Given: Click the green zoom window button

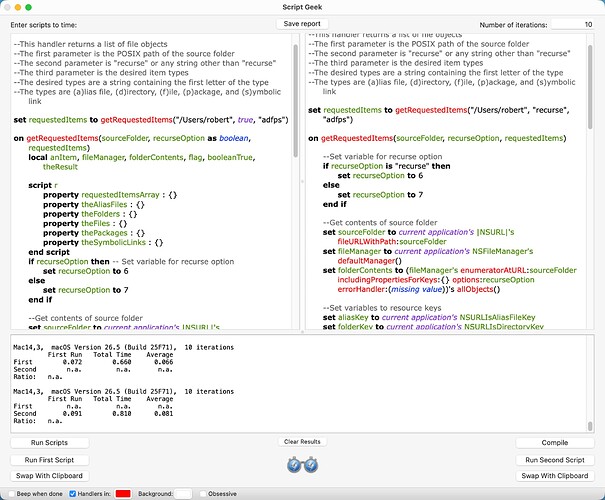Looking at the screenshot, I should click(x=28, y=7).
